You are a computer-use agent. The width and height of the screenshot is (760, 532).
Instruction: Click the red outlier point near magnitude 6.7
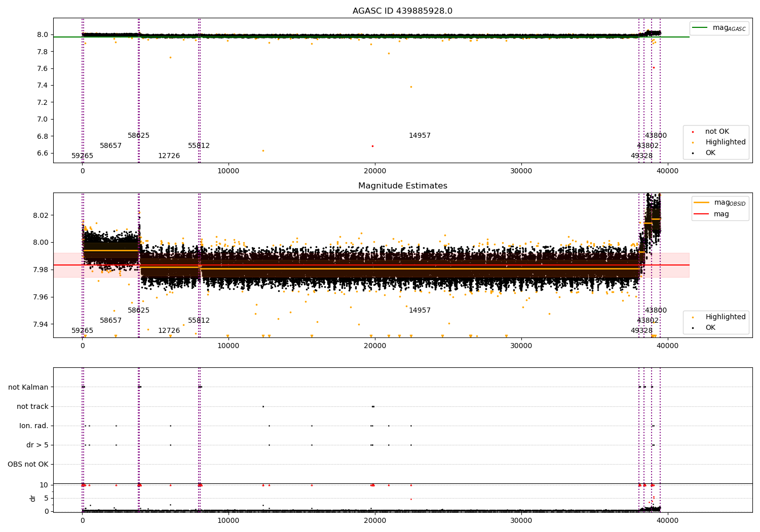pos(372,146)
